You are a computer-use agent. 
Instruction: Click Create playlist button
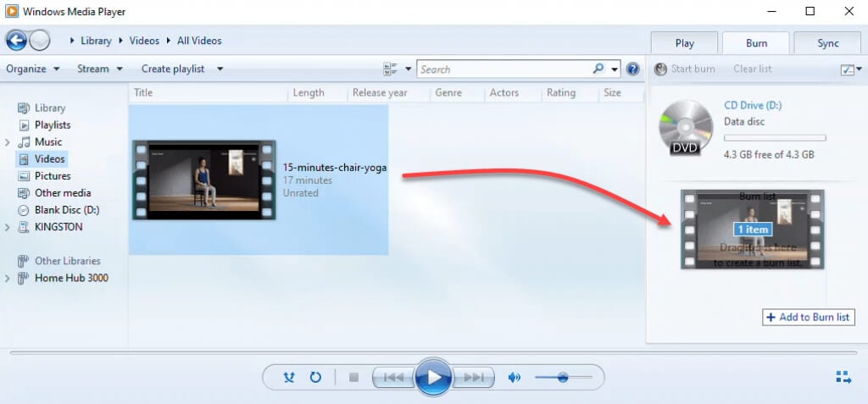click(173, 69)
